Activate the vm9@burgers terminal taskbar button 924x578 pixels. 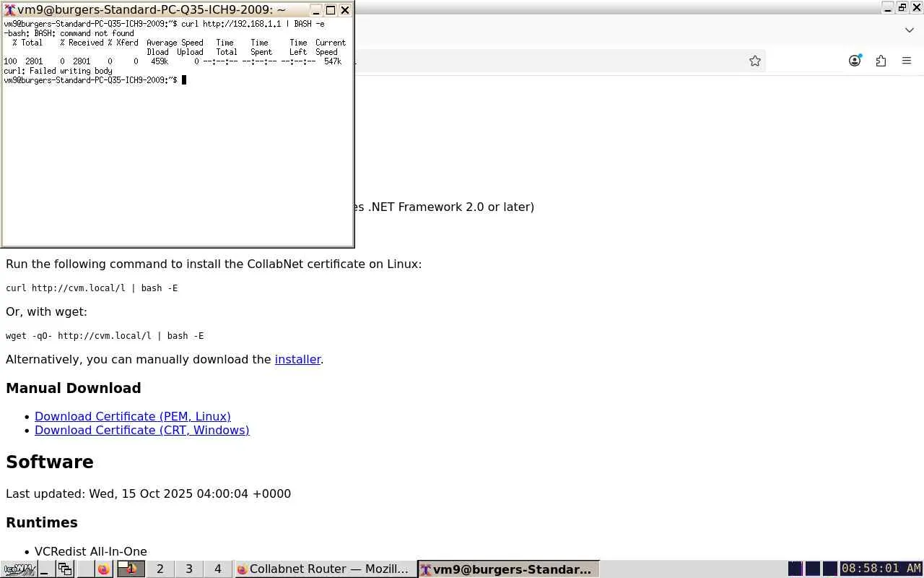pos(508,569)
